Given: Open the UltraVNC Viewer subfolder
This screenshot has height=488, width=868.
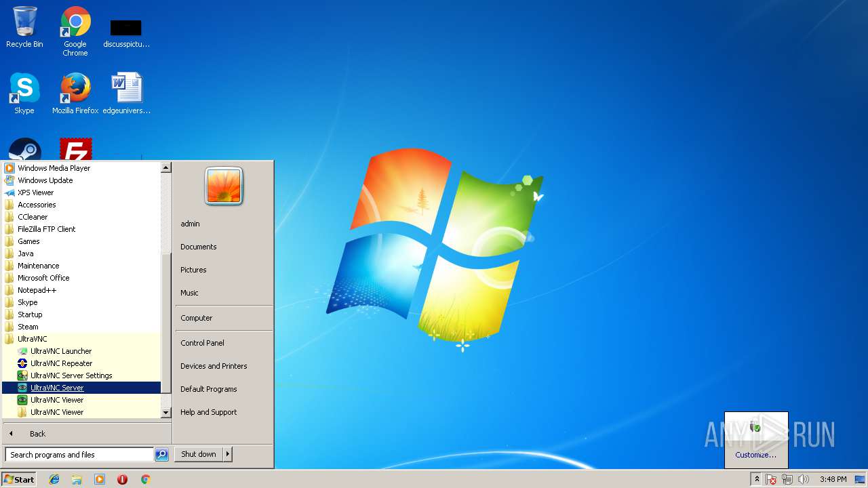Looking at the screenshot, I should point(81,412).
